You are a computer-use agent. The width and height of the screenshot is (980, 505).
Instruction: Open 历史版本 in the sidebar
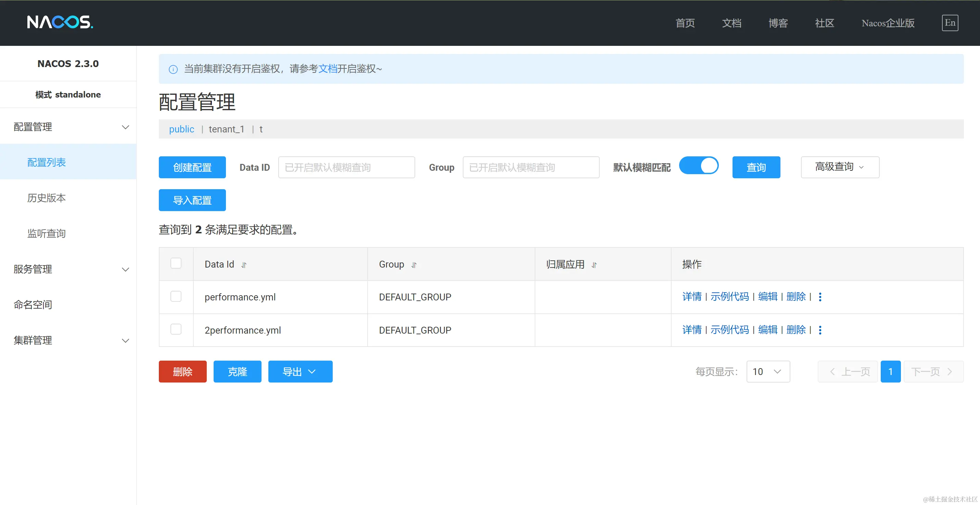click(x=47, y=198)
